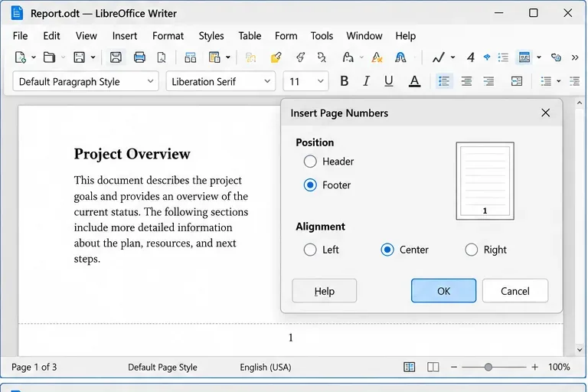588x392 pixels.
Task: Click the zoom in plus in status bar
Action: (534, 367)
